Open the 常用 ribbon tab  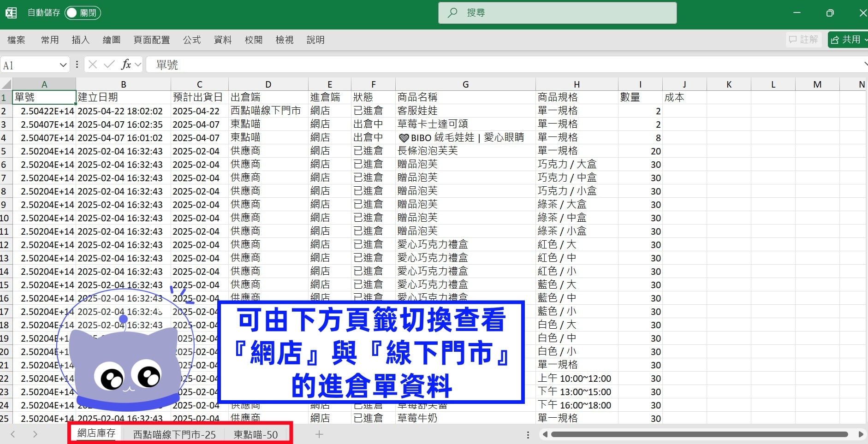coord(50,40)
